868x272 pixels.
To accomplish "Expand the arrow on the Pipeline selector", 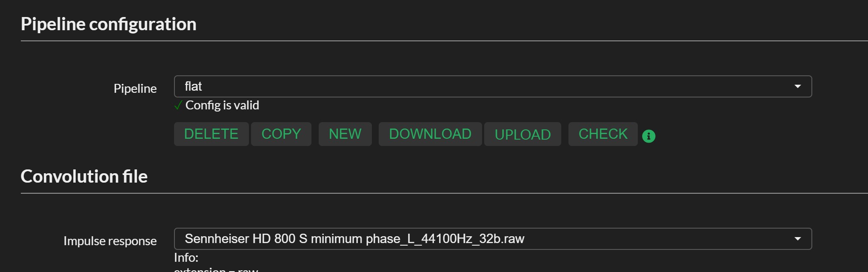I will [797, 86].
